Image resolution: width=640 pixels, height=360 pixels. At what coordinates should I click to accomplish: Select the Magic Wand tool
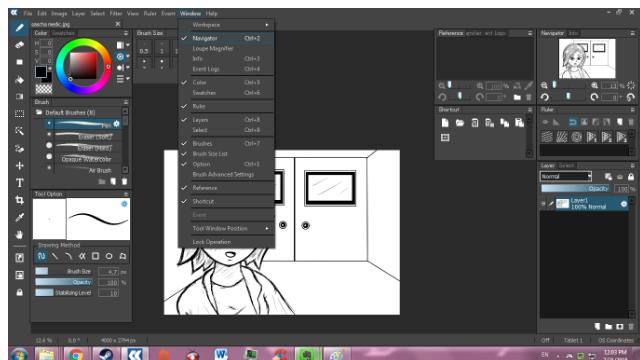click(x=19, y=131)
